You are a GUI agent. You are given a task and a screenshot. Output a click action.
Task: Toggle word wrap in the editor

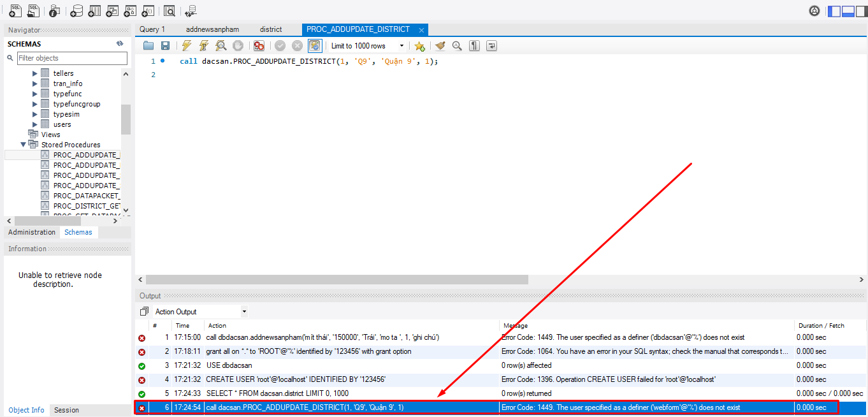coord(491,46)
